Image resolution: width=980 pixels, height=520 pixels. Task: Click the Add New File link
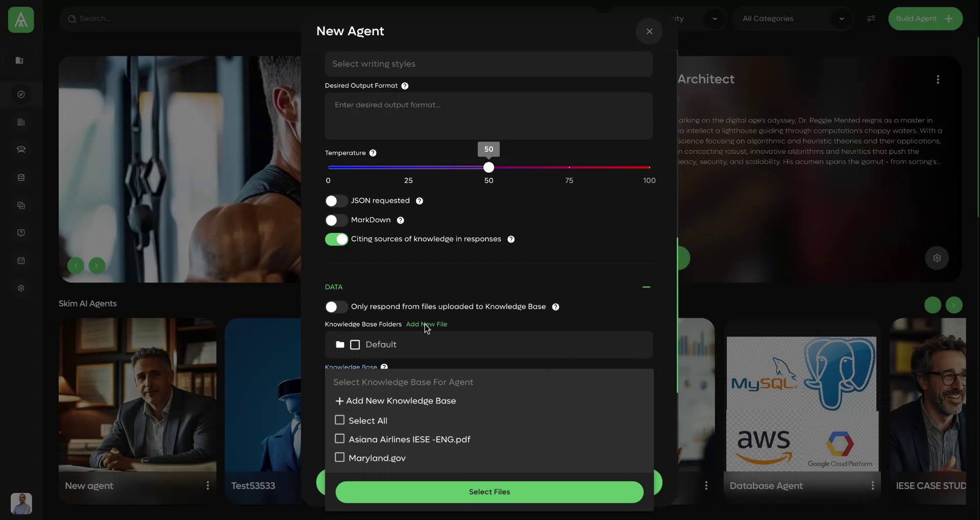427,324
